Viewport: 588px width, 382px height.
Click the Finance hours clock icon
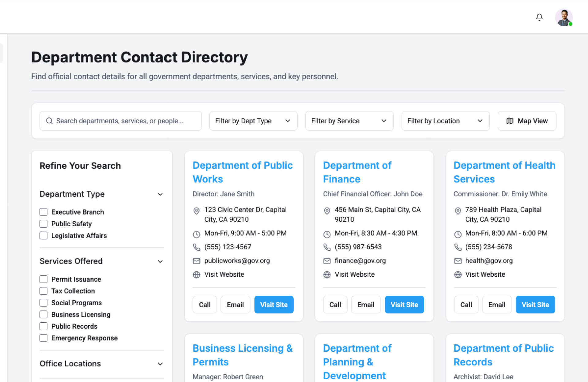point(327,234)
